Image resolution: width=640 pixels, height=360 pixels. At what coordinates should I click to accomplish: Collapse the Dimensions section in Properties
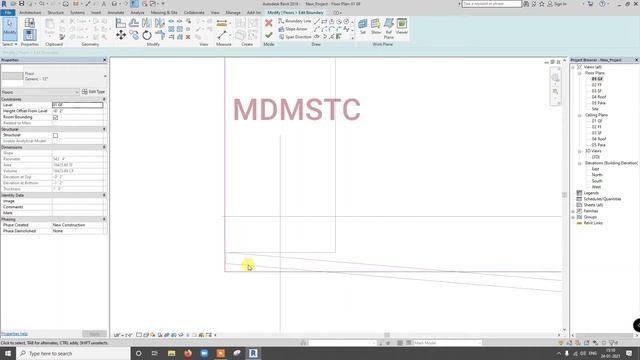click(x=104, y=147)
